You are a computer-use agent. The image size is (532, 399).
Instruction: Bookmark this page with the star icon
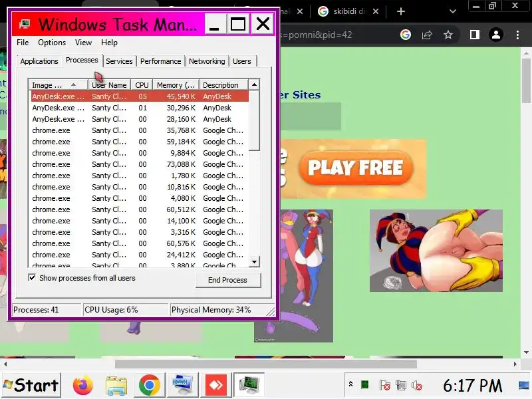[x=448, y=35]
